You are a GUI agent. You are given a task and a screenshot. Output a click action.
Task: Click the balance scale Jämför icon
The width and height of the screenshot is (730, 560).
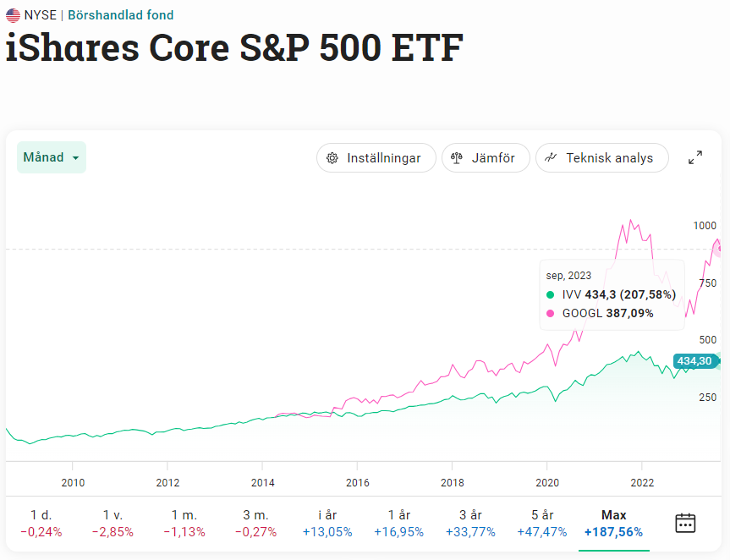pos(457,158)
